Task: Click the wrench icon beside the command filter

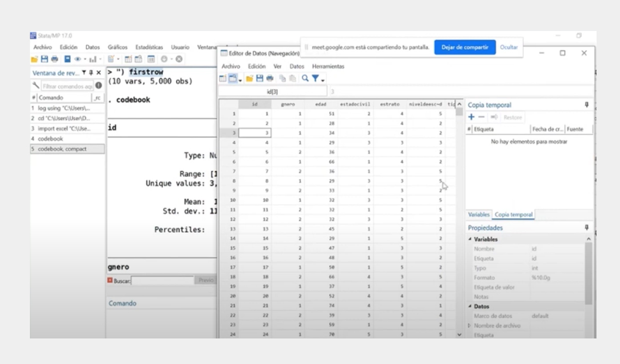Action: (x=35, y=86)
